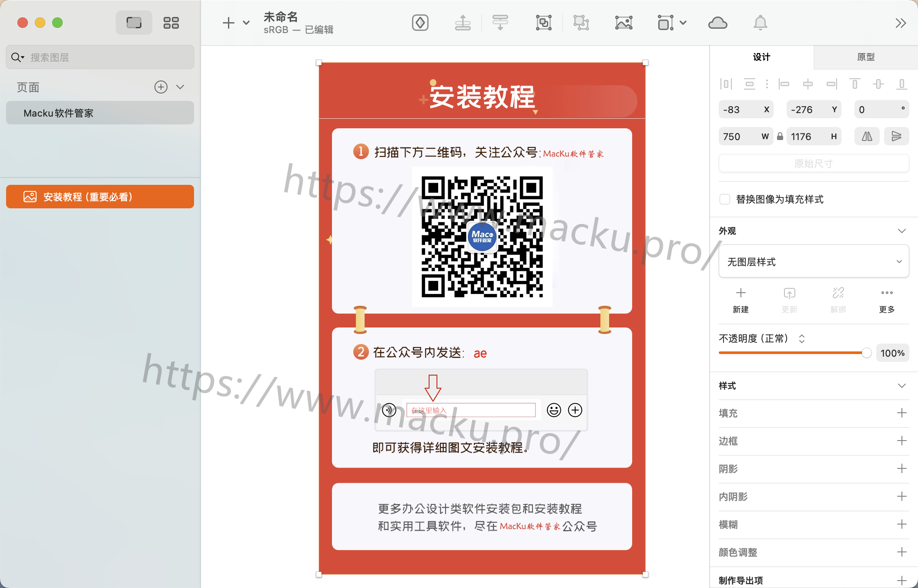Screen dimensions: 918x588
Task: Edit the height field
Action: pyautogui.click(x=814, y=137)
